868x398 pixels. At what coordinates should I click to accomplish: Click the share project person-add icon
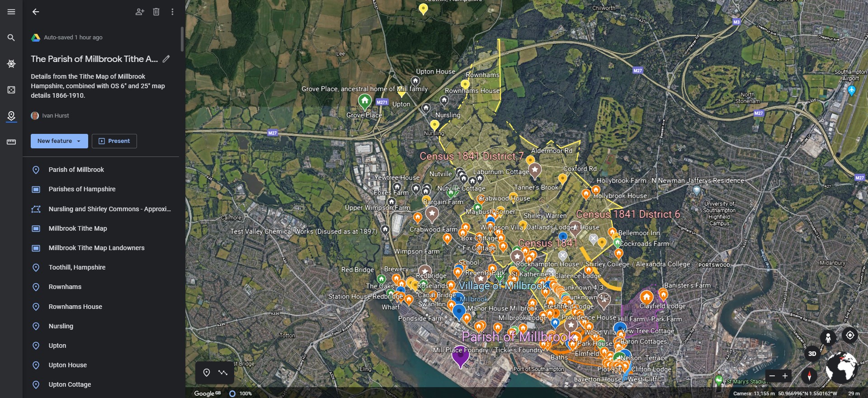click(140, 12)
